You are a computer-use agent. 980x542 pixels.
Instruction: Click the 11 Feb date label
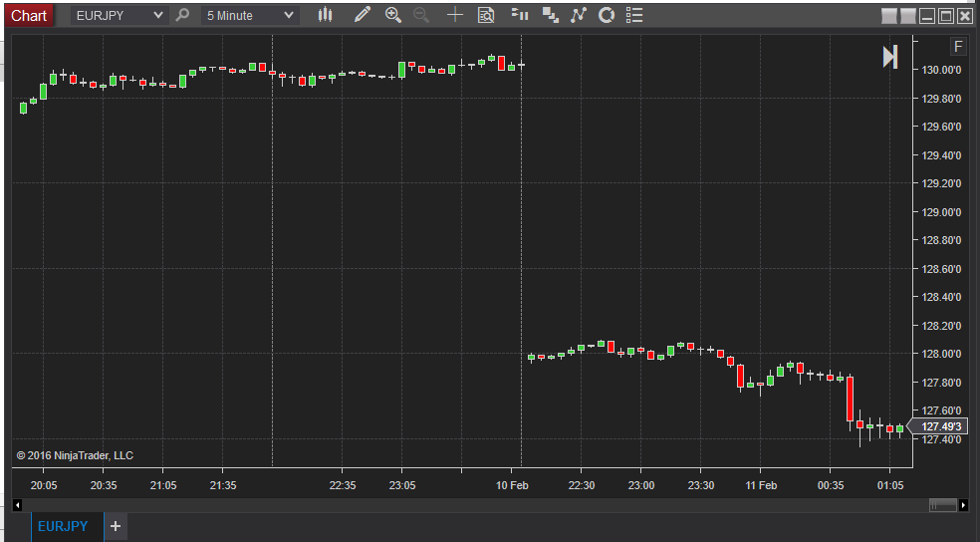click(x=761, y=486)
